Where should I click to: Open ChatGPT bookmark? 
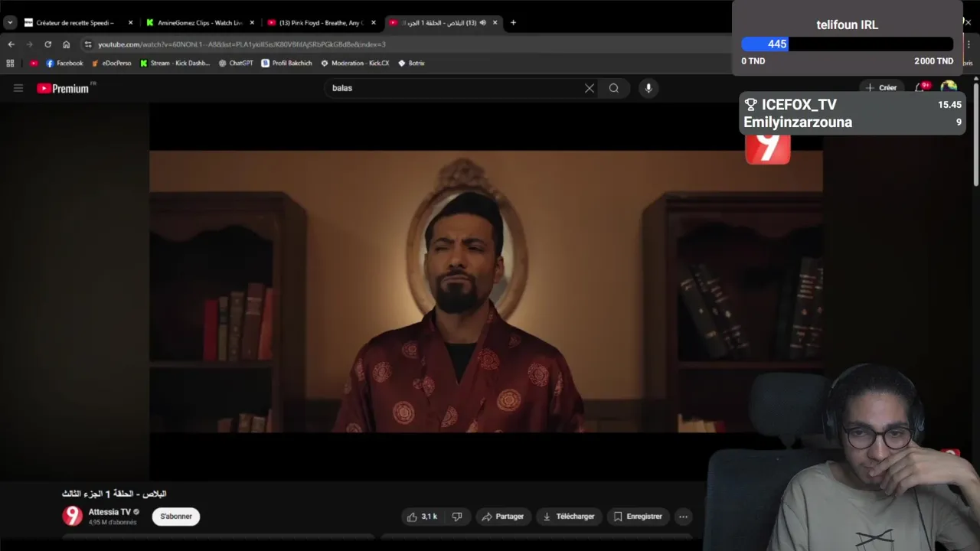[236, 63]
